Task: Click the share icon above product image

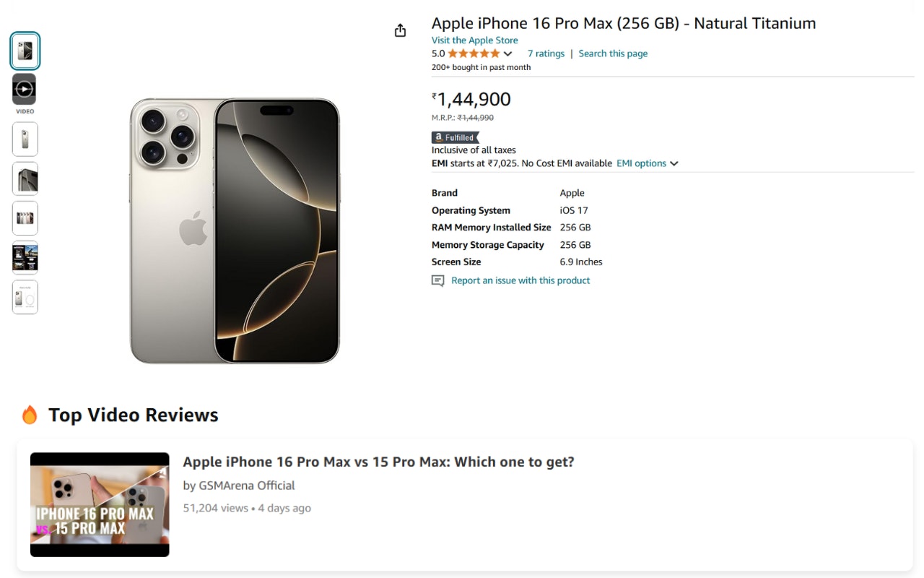Action: pyautogui.click(x=400, y=30)
